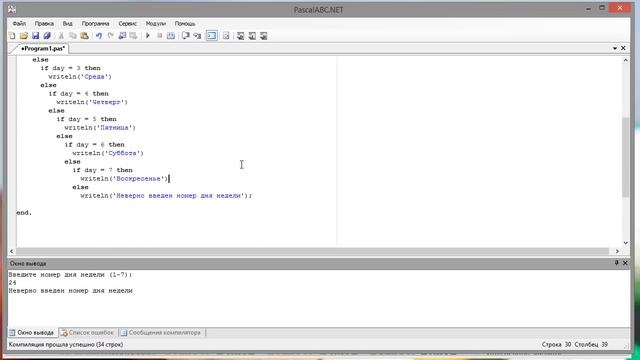Click the toolbar icon right of output window toggle
This screenshot has height=360, width=640.
coord(226,36)
